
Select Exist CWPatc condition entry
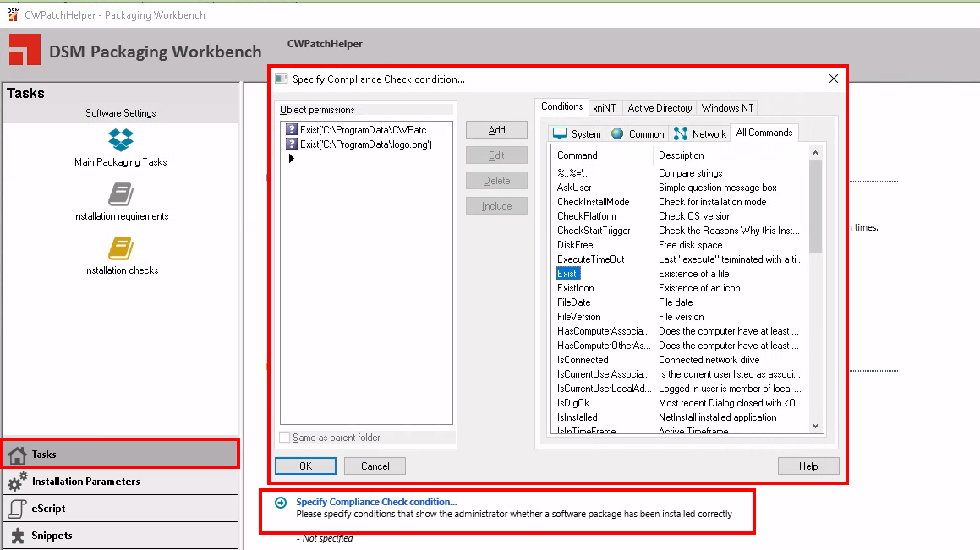point(365,130)
